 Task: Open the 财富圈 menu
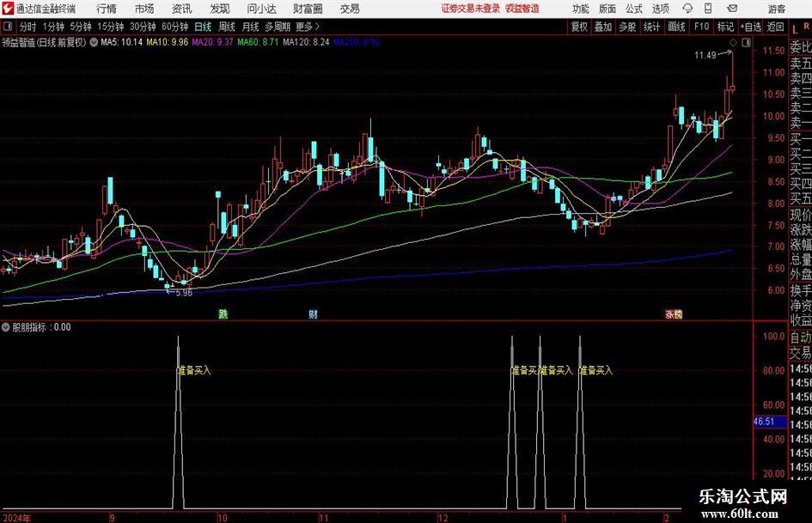(308, 9)
